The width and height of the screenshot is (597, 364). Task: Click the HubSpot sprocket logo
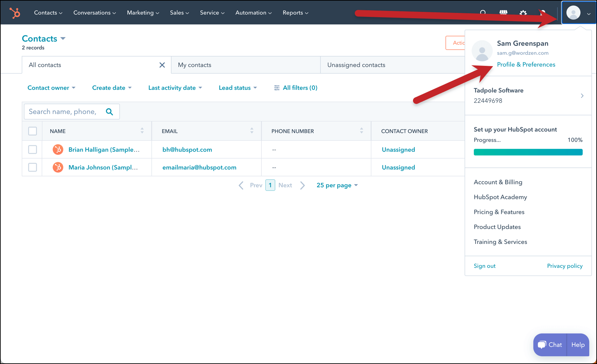click(15, 13)
